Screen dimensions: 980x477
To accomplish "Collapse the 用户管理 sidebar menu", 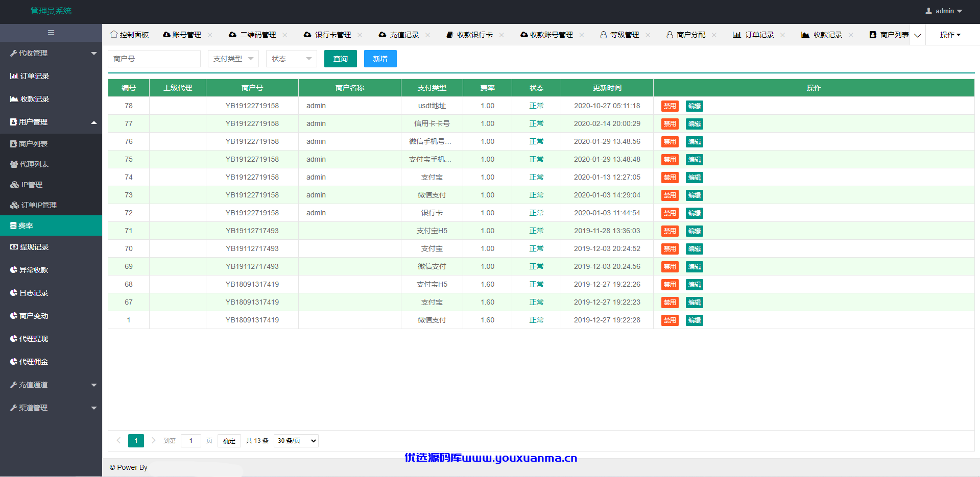I will pyautogui.click(x=51, y=122).
